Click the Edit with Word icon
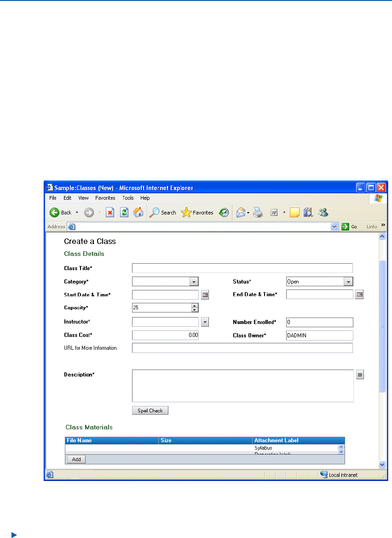 (x=274, y=213)
